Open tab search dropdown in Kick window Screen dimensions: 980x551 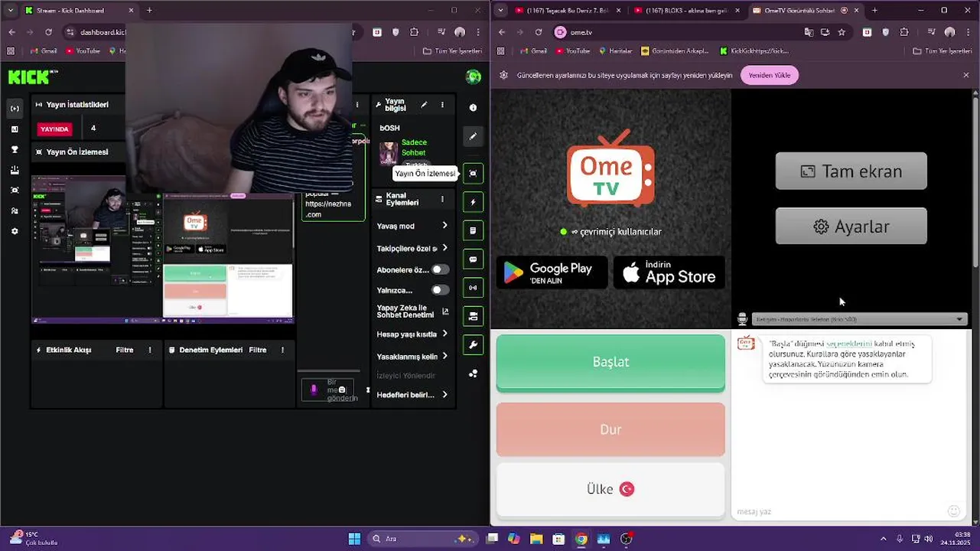coord(11,10)
